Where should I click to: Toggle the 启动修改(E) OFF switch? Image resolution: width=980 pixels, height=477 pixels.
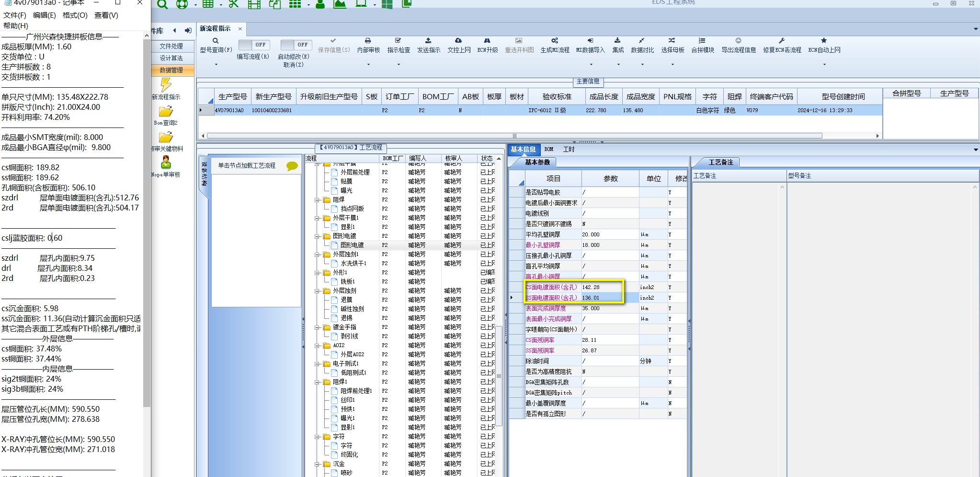[x=296, y=45]
